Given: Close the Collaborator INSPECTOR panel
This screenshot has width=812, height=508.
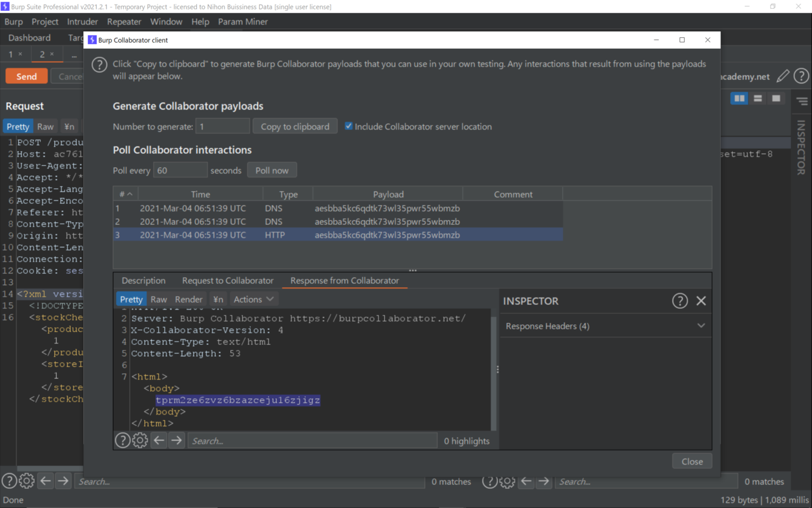Looking at the screenshot, I should [701, 301].
